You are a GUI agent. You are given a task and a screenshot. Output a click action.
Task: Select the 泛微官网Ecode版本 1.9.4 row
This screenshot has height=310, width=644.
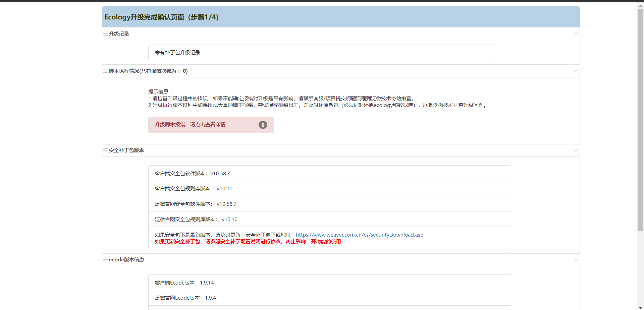pyautogui.click(x=329, y=298)
